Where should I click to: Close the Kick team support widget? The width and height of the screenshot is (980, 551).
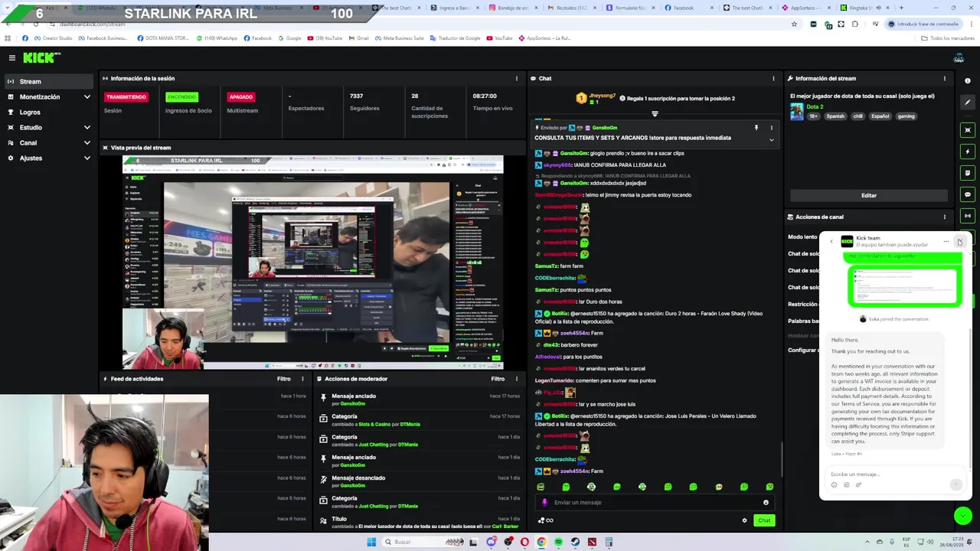click(x=959, y=242)
